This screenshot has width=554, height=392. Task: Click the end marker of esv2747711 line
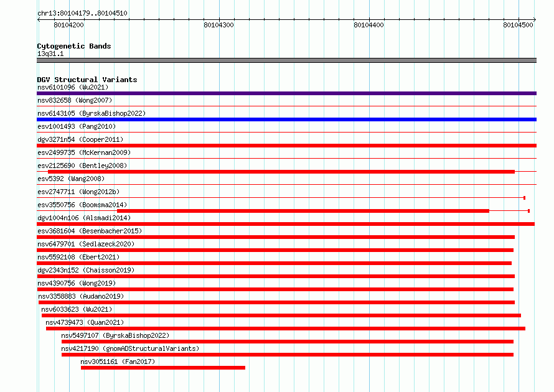pyautogui.click(x=524, y=198)
